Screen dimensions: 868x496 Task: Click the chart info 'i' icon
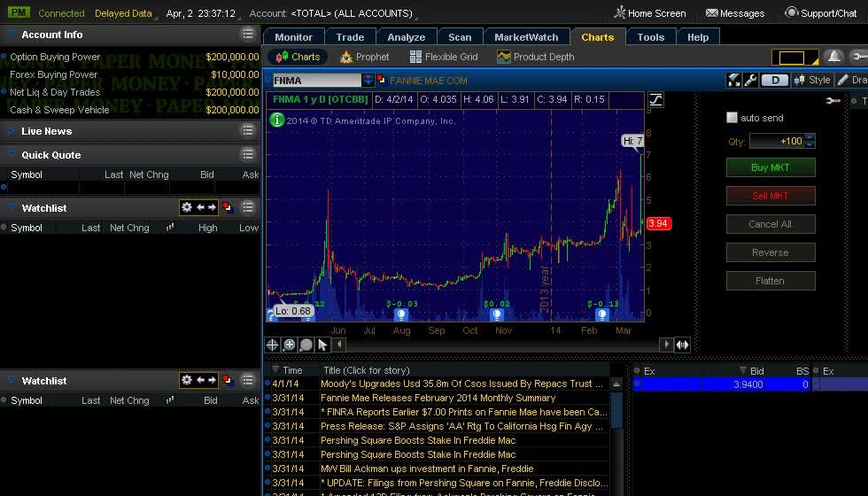[x=276, y=120]
